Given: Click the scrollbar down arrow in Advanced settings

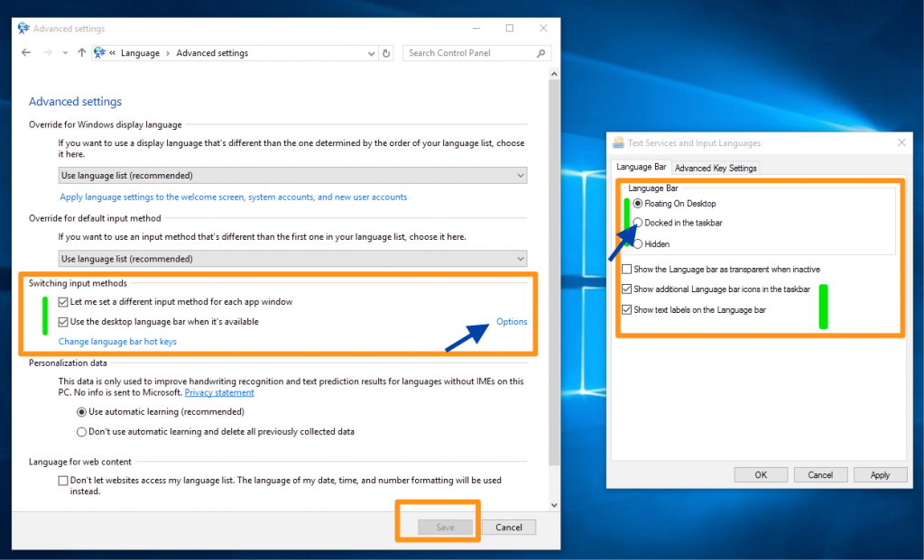Looking at the screenshot, I should 554,505.
